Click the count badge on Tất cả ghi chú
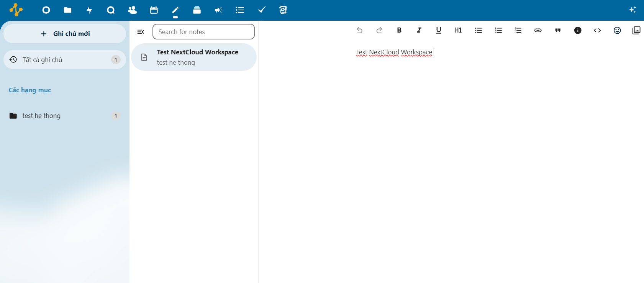644x283 pixels. [x=116, y=60]
